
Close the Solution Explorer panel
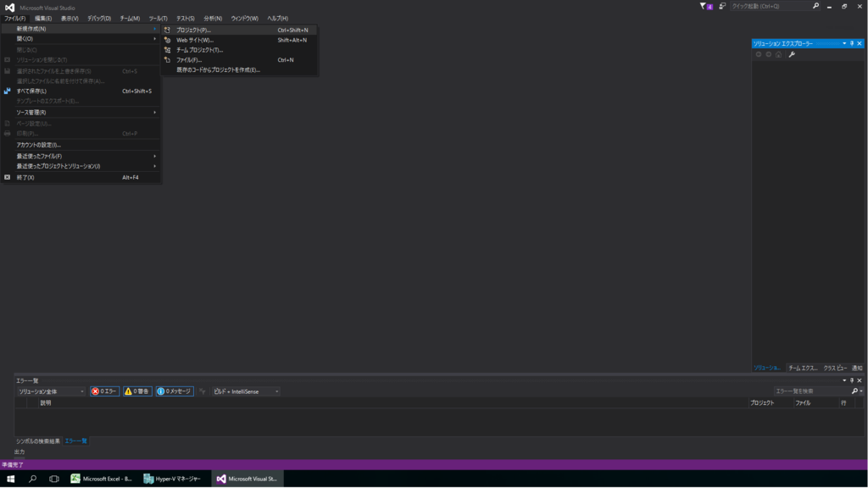[860, 43]
